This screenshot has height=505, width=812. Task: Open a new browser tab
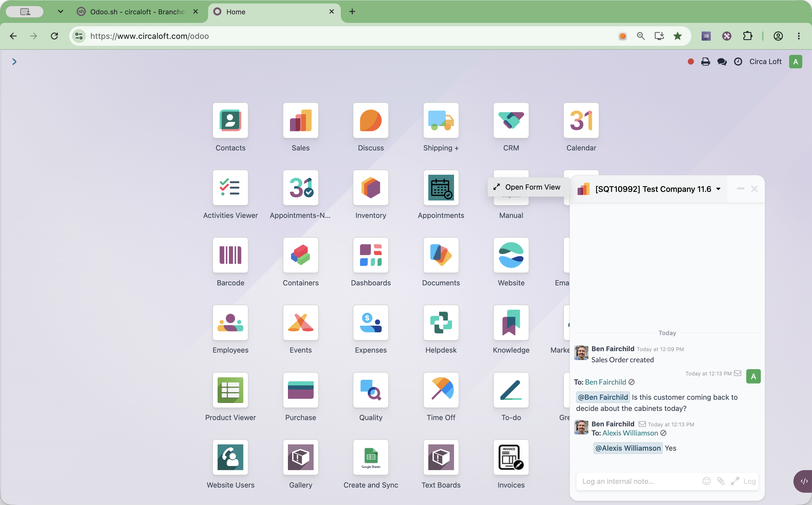352,12
